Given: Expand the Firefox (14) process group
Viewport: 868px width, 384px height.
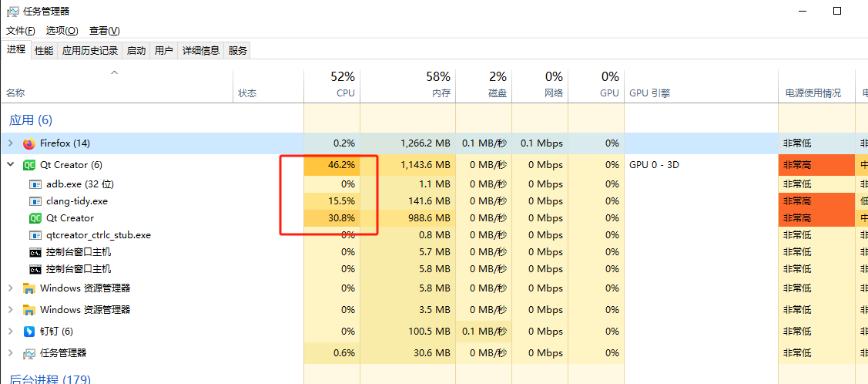Looking at the screenshot, I should pos(10,143).
